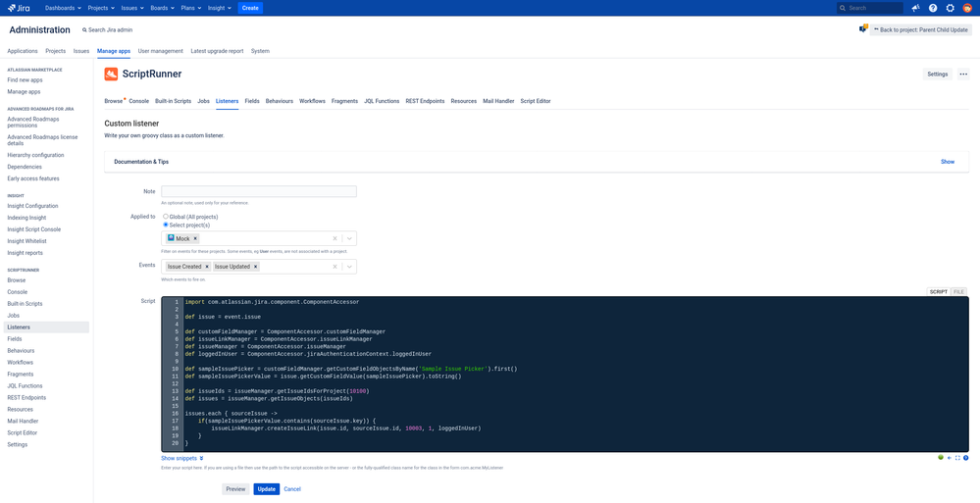980x503 pixels.
Task: Click the blue left-arrow icon below the editor
Action: (950, 458)
